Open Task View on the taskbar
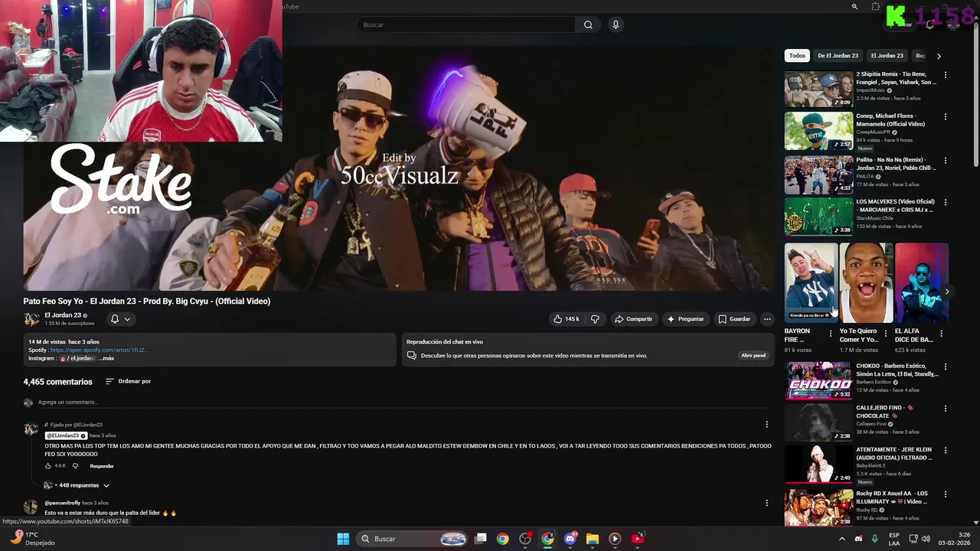The image size is (980, 551). [480, 539]
